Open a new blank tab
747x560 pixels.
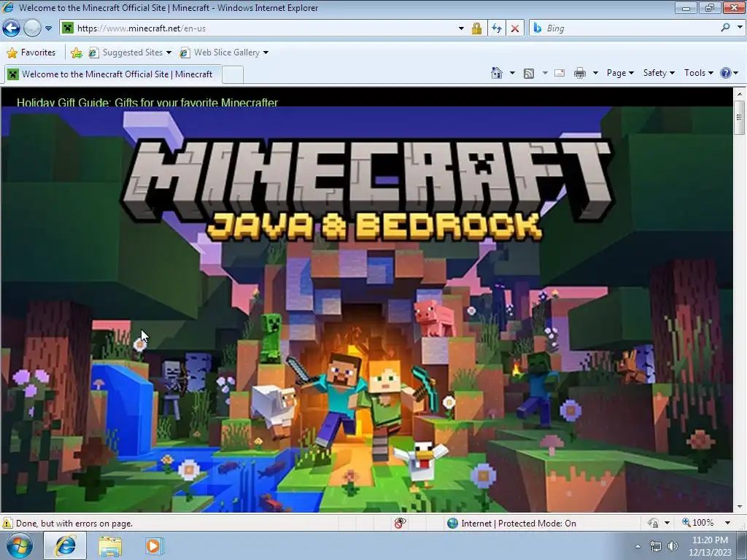point(233,75)
